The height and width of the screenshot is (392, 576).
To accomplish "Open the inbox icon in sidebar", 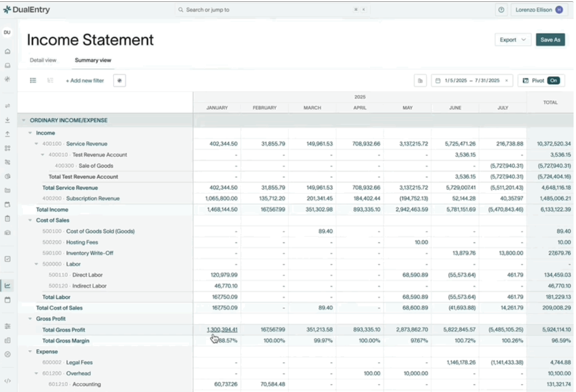I will point(7,65).
